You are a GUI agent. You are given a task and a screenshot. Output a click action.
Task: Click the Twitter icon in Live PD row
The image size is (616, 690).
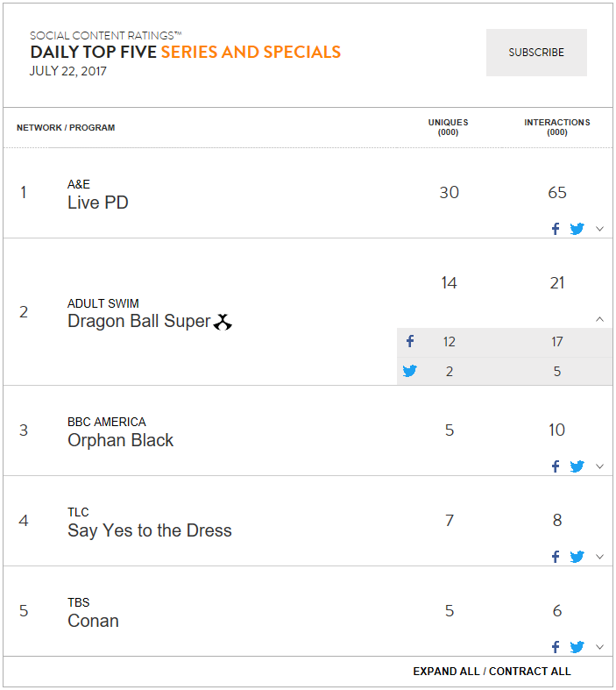[x=577, y=229]
